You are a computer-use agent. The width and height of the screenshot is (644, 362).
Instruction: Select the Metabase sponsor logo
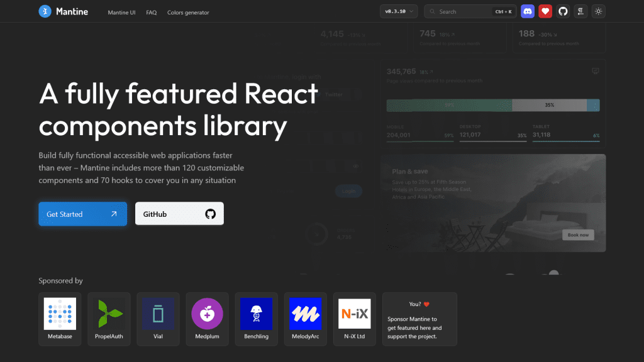pyautogui.click(x=60, y=314)
